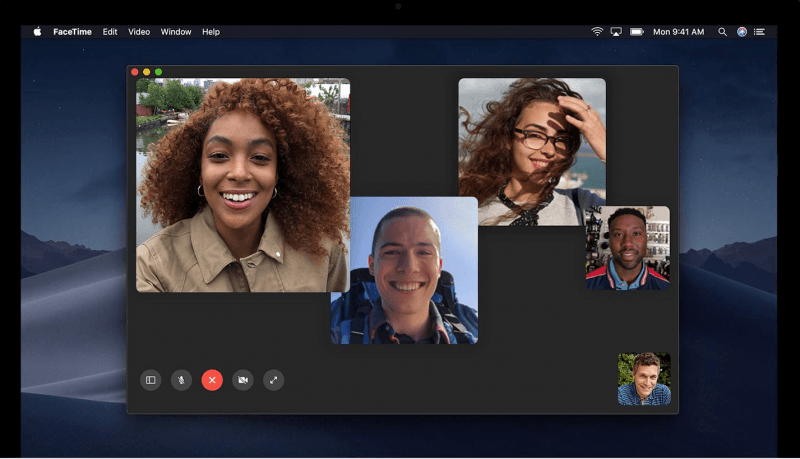Viewport: 800px width, 459px height.
Task: Enter full screen using expand arrows button
Action: tap(273, 380)
